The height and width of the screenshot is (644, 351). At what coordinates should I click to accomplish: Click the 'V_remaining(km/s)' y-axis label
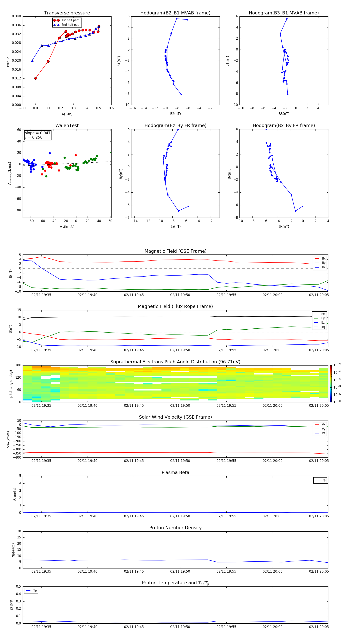(x=10, y=173)
